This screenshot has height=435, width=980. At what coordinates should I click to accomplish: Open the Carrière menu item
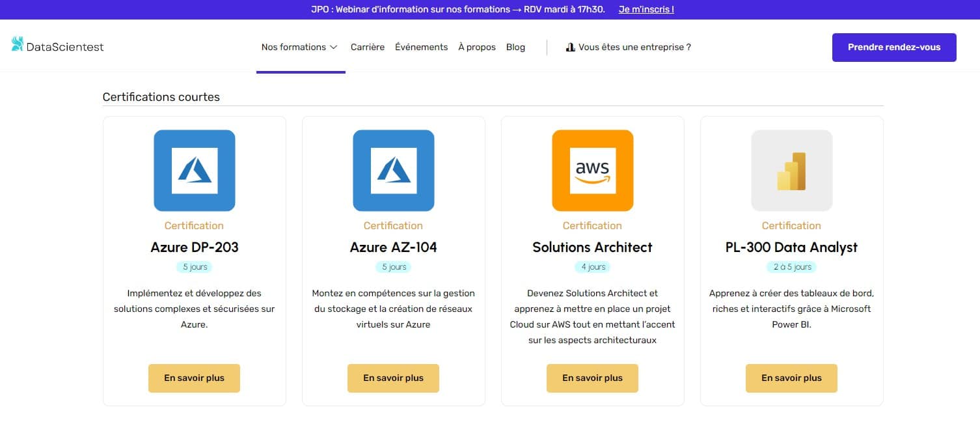tap(367, 48)
